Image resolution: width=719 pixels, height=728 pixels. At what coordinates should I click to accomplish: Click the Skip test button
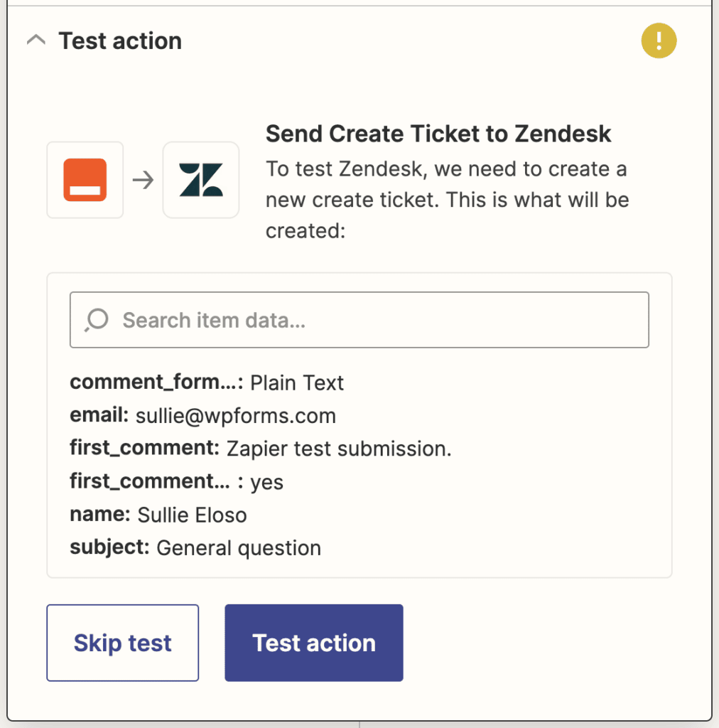tap(122, 643)
